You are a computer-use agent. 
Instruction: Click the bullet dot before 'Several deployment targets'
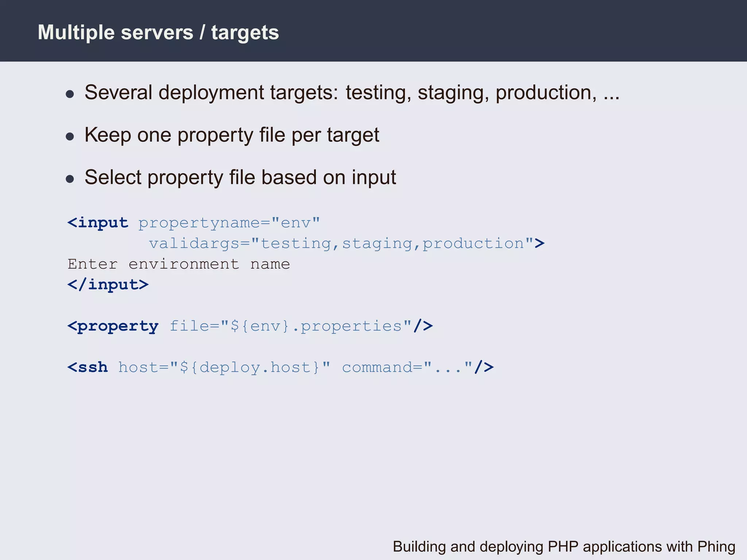pyautogui.click(x=70, y=94)
